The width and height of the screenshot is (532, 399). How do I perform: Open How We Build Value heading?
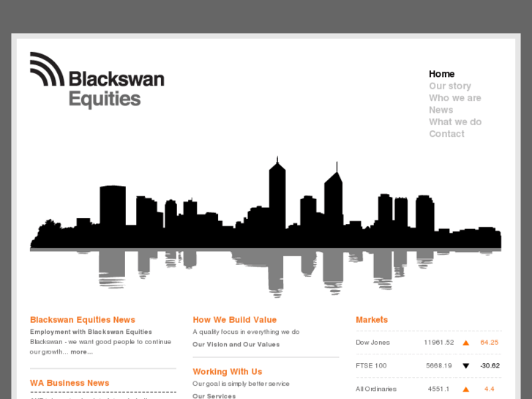pos(234,320)
